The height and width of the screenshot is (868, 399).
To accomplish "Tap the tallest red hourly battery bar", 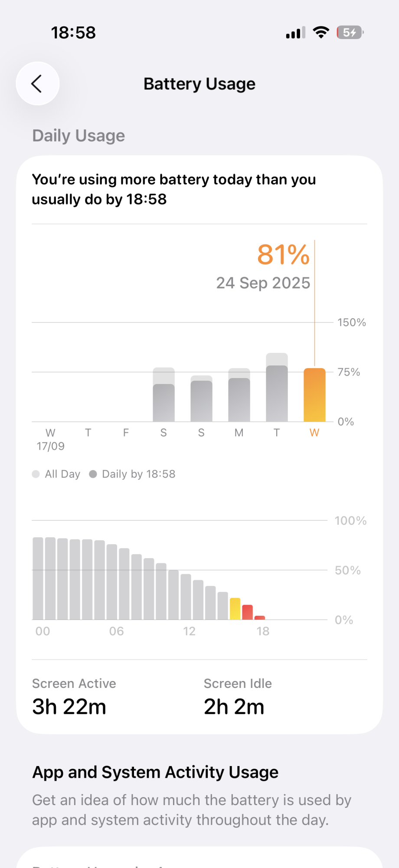I will pyautogui.click(x=247, y=612).
